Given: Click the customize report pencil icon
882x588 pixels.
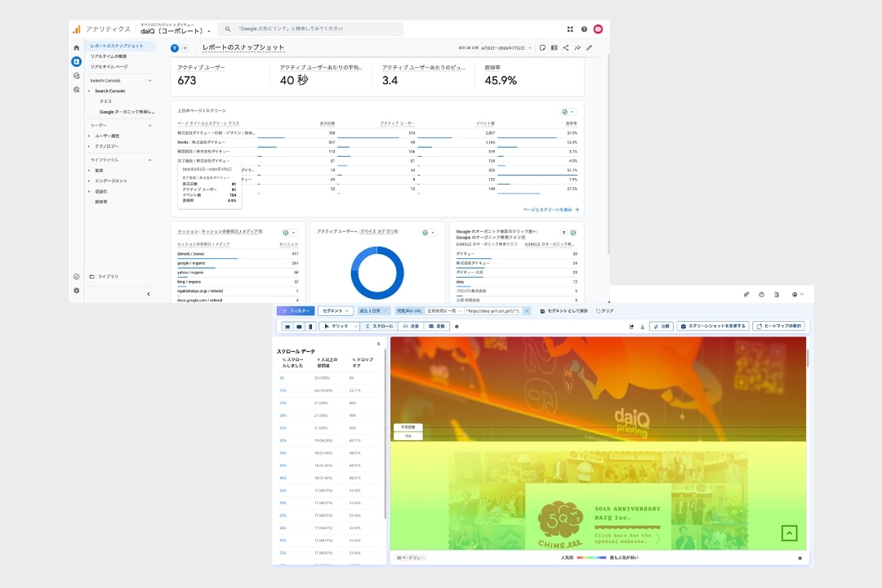Looking at the screenshot, I should point(589,48).
